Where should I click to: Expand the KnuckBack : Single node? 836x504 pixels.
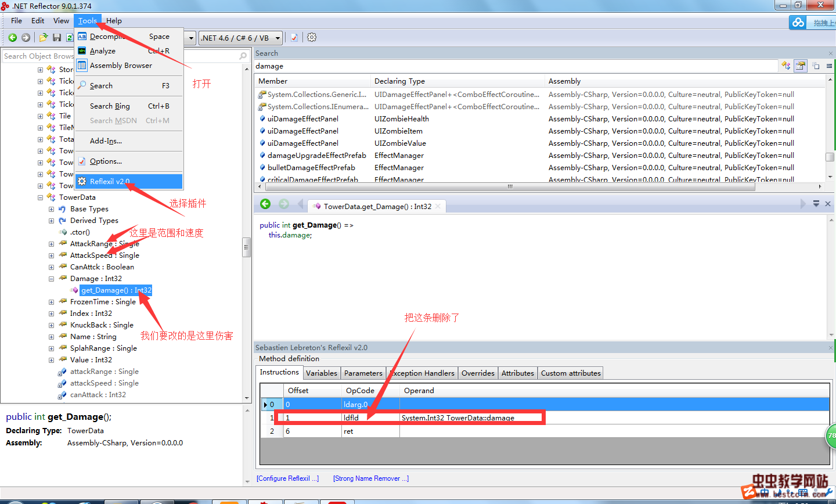(51, 325)
